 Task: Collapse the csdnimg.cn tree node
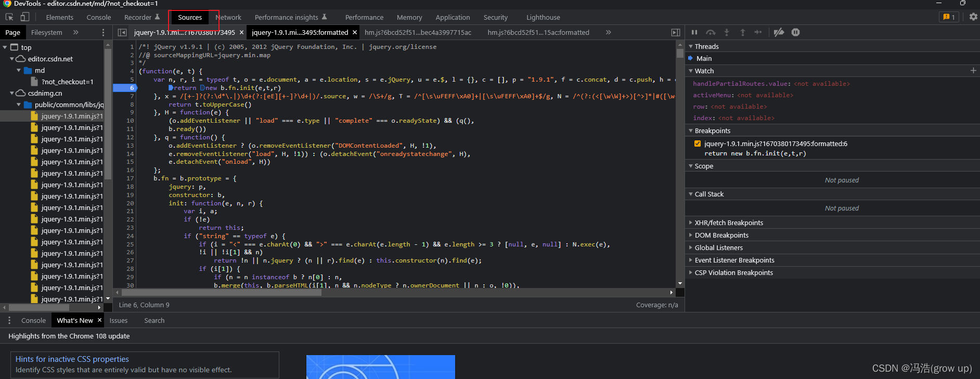pyautogui.click(x=12, y=93)
